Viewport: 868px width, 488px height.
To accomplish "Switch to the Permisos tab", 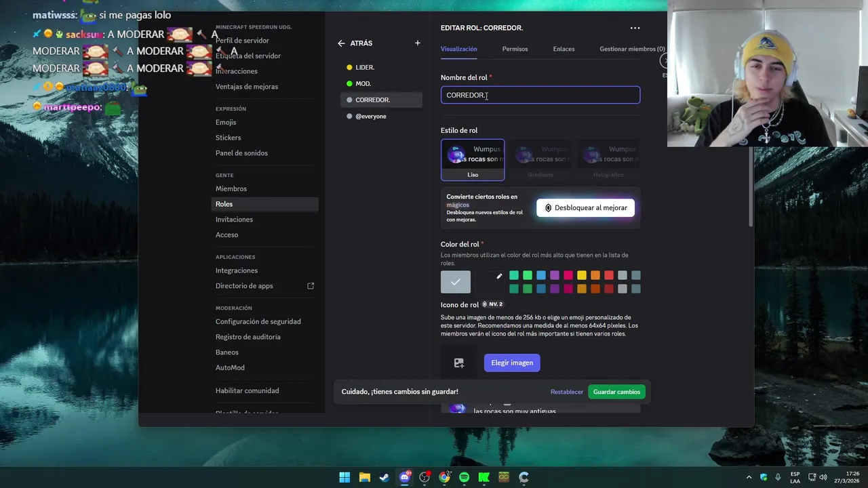I will point(515,49).
